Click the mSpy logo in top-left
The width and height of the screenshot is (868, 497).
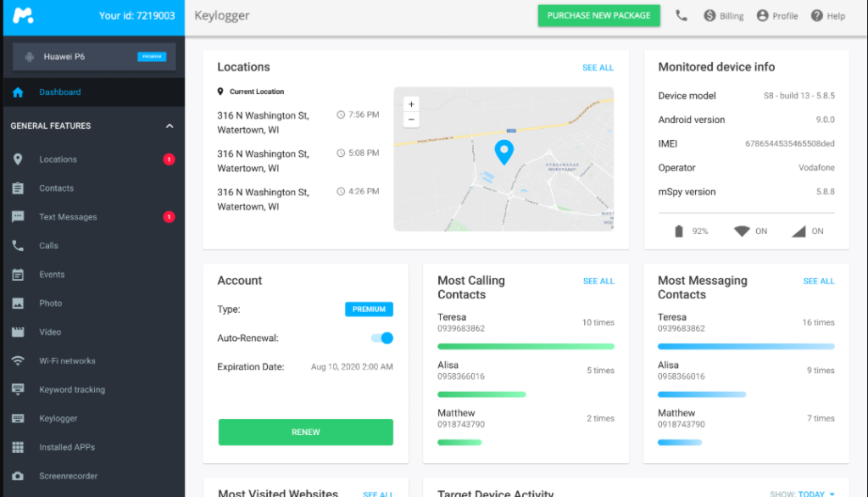(x=23, y=16)
